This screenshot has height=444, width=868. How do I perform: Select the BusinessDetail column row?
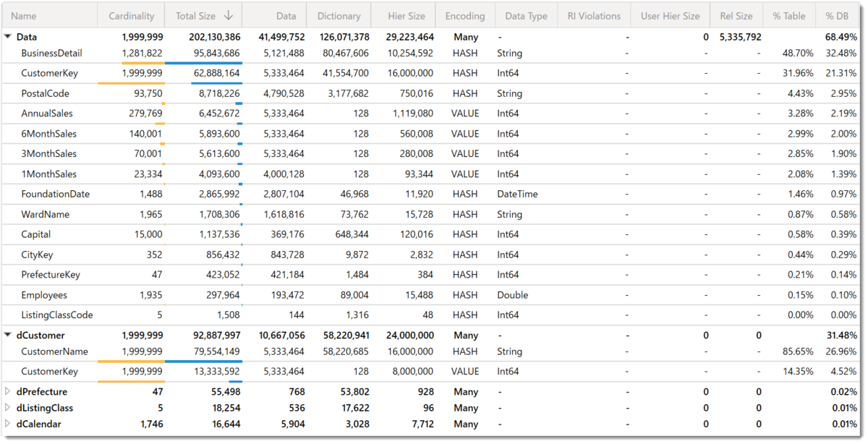click(x=433, y=54)
